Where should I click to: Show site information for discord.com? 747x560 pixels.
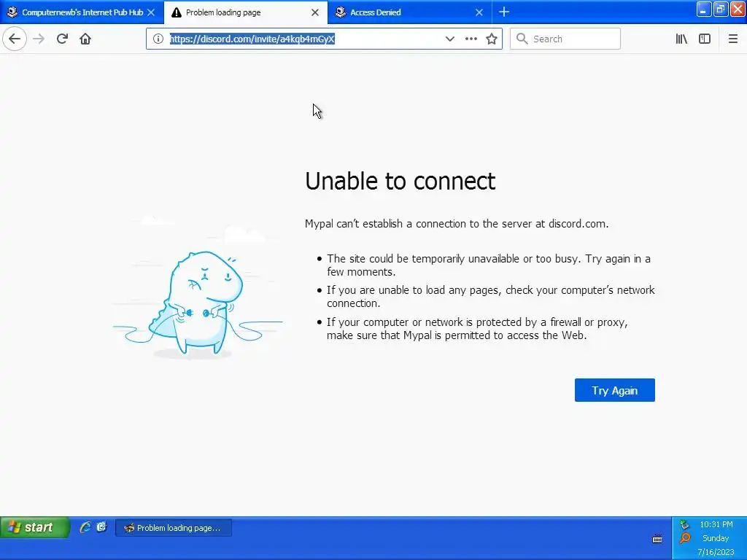point(158,39)
